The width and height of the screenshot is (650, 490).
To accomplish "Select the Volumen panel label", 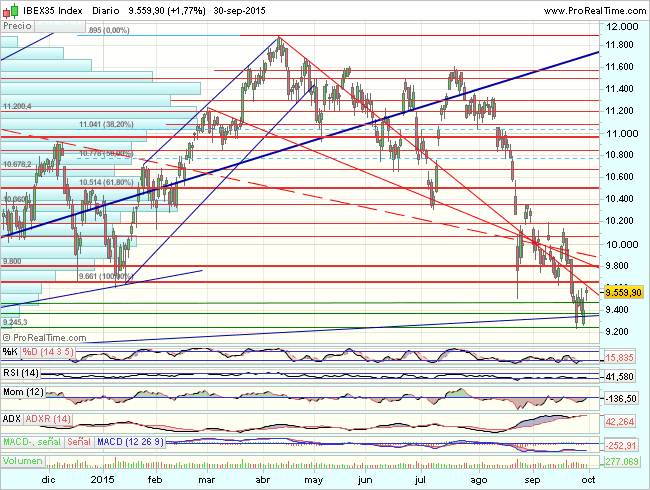I will click(23, 461).
